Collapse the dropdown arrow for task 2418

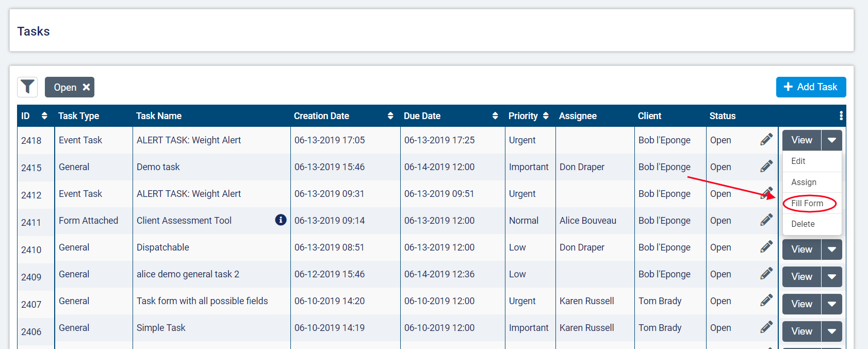(831, 140)
